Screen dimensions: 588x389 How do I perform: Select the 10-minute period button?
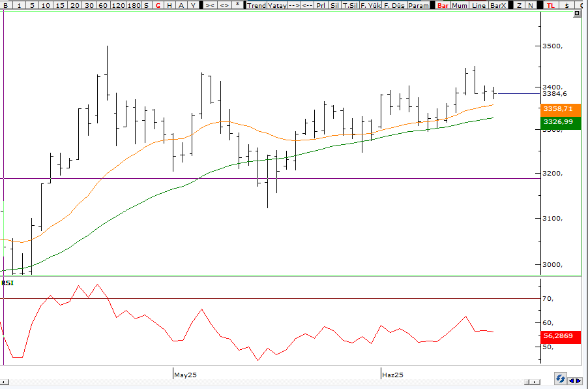click(x=46, y=5)
